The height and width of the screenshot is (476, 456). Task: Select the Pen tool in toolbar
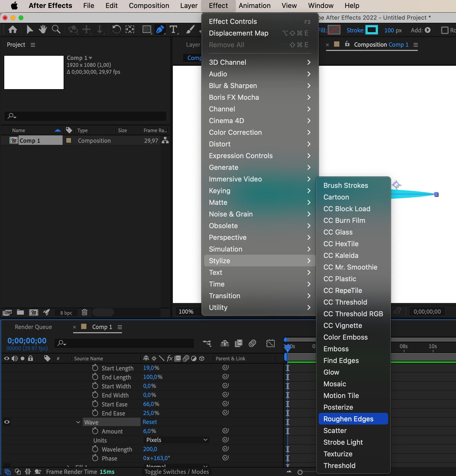160,29
